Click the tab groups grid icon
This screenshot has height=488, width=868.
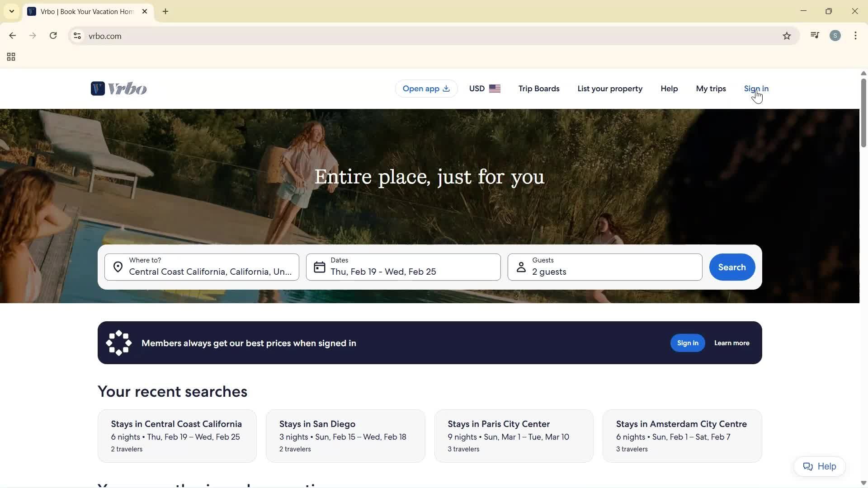point(10,57)
